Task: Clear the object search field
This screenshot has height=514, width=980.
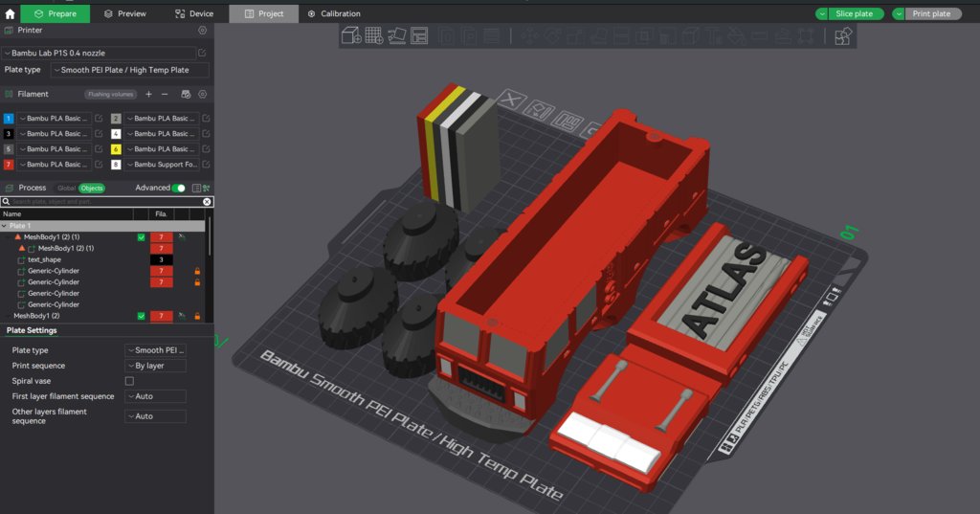Action: click(x=207, y=202)
